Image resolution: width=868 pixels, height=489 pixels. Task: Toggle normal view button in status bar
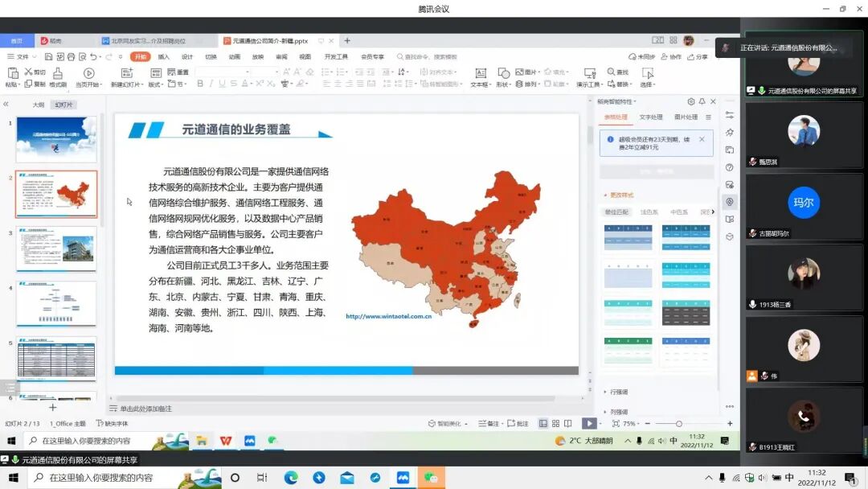tap(543, 423)
